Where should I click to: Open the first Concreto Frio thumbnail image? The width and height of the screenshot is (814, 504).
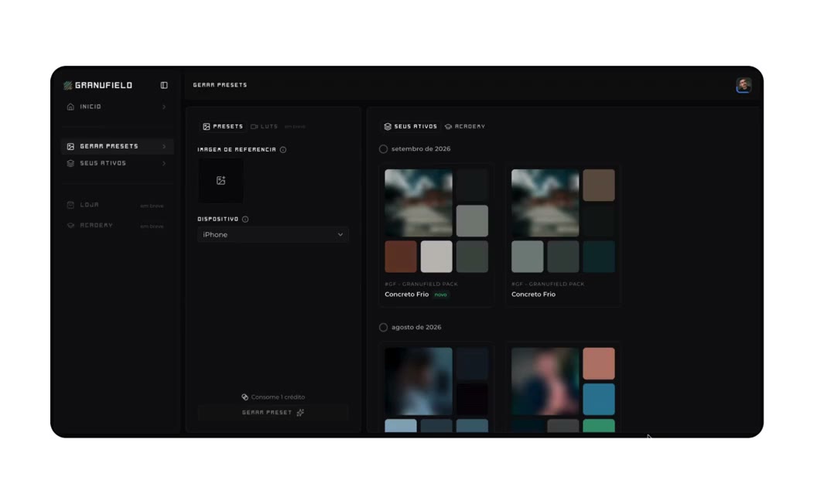click(x=419, y=203)
